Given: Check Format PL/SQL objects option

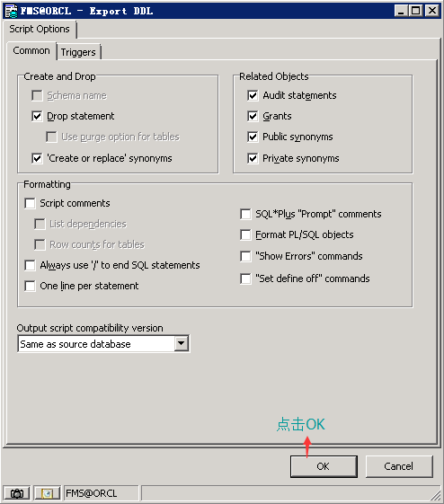Looking at the screenshot, I should click(245, 234).
